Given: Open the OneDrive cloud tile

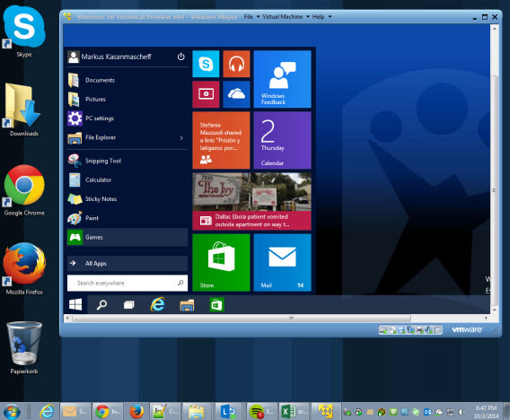Looking at the screenshot, I should pyautogui.click(x=236, y=94).
